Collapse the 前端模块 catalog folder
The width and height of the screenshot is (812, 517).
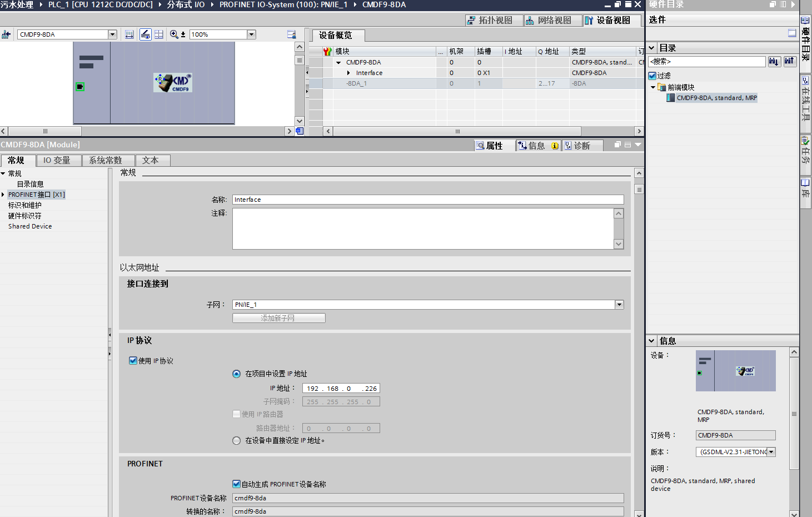(x=653, y=87)
